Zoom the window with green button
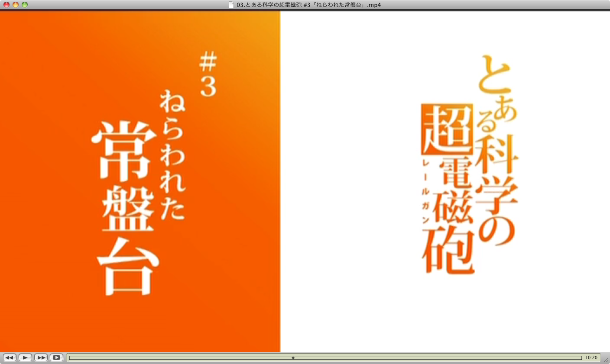The height and width of the screenshot is (364, 610). pos(25,5)
